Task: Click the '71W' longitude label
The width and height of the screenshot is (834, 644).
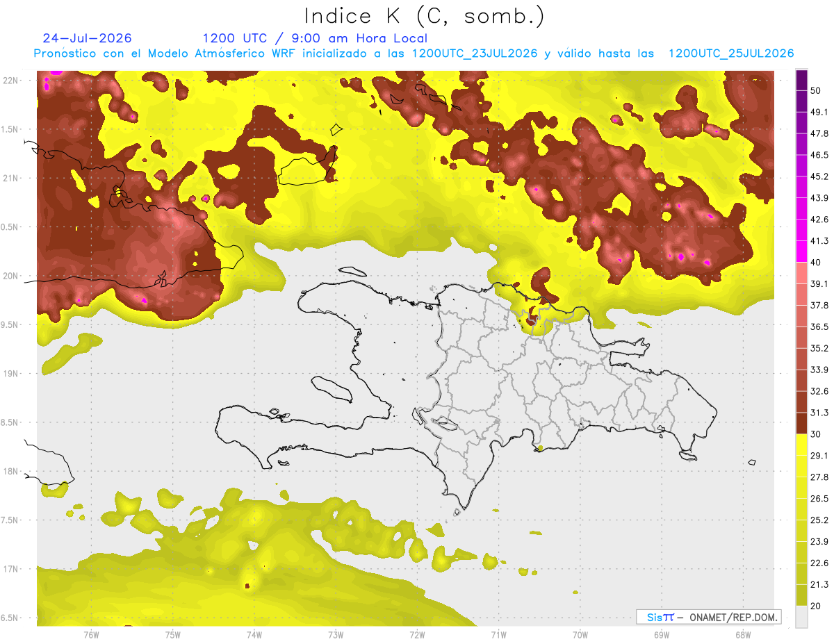Action: (x=498, y=634)
